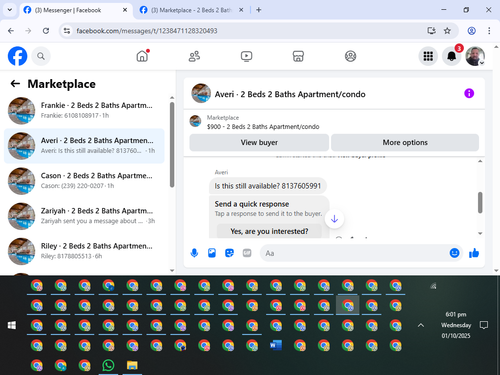Show hidden icons with the tray chevron
The height and width of the screenshot is (375, 500).
point(421,325)
